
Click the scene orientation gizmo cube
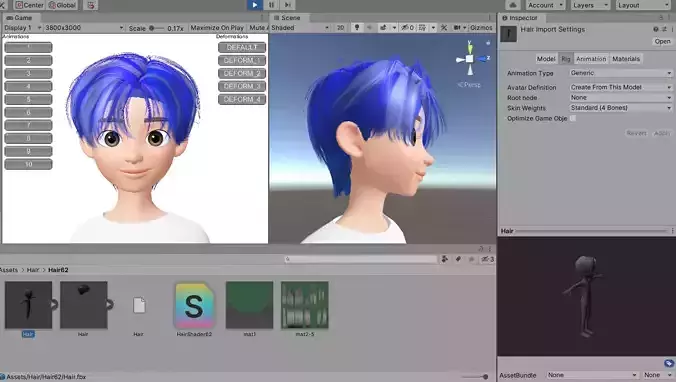point(469,59)
